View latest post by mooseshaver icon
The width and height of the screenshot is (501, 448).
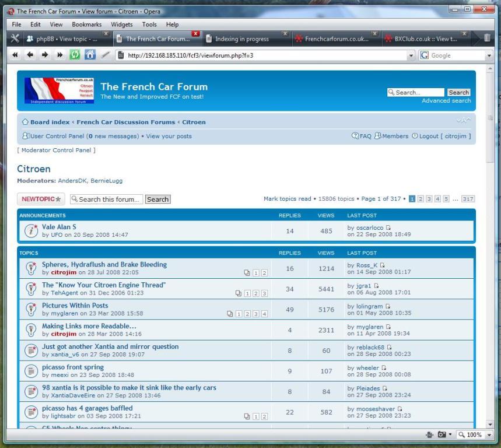click(400, 409)
